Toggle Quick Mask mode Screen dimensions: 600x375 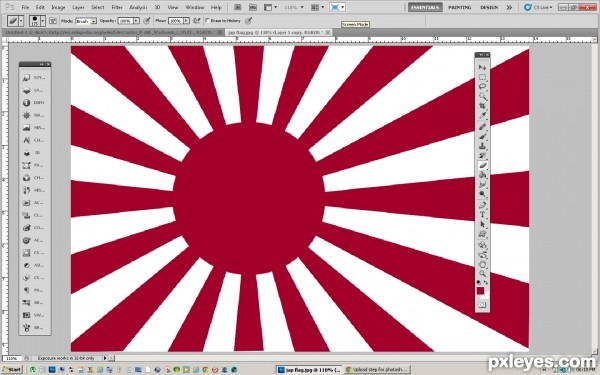pos(482,305)
